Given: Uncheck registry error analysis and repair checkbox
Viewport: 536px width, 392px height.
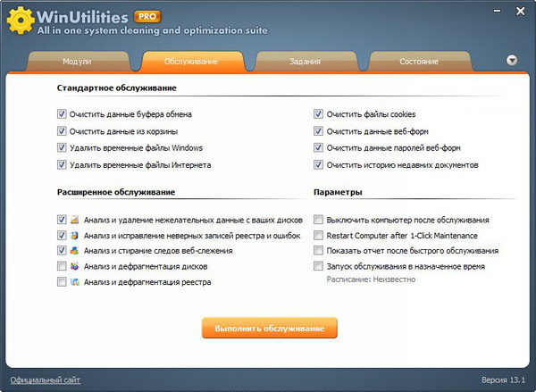Looking at the screenshot, I should [62, 235].
